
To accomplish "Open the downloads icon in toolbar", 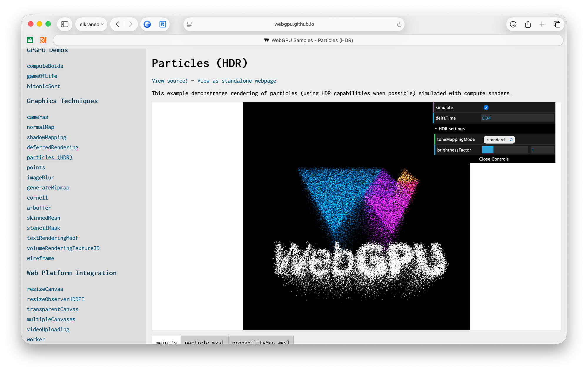I will (513, 24).
